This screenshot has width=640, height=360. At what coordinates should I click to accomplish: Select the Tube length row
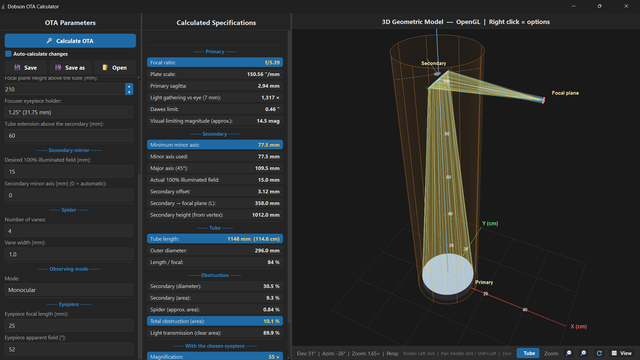(x=215, y=239)
